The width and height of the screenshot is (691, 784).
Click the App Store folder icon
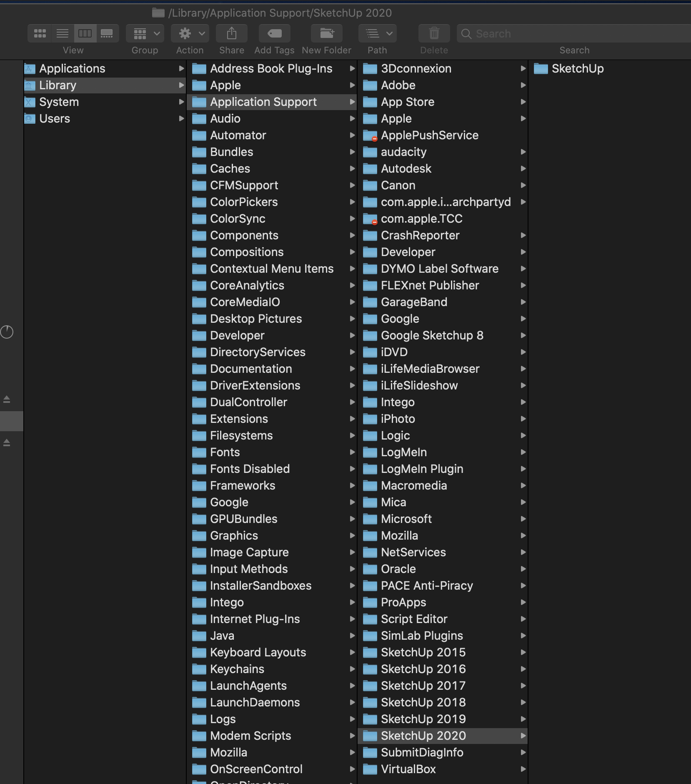coord(370,102)
